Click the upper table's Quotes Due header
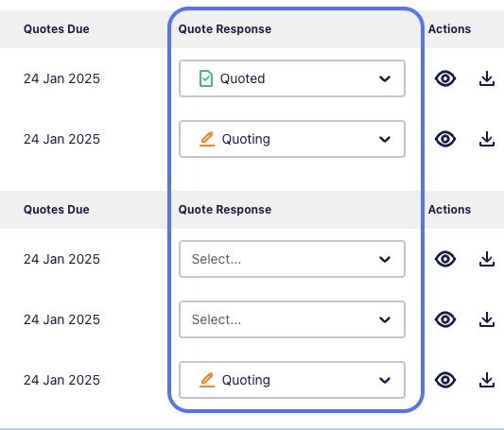Viewport: 504px width, 430px height. [57, 29]
